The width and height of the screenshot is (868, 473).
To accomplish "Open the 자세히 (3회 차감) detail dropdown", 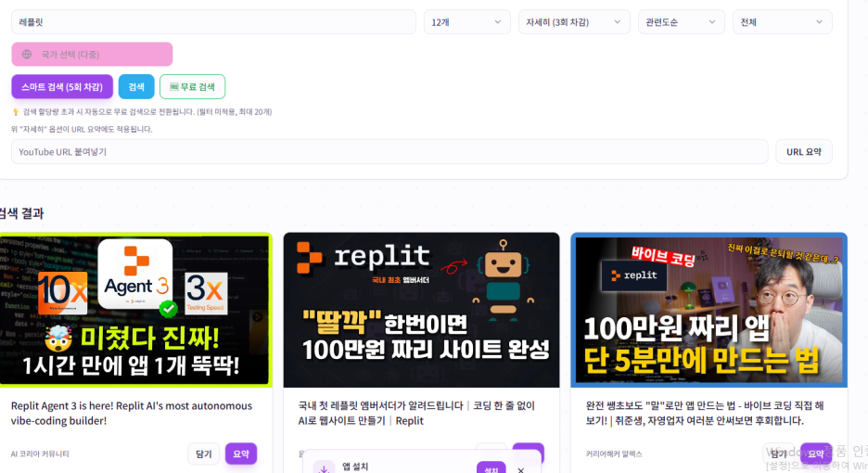I will coord(574,22).
